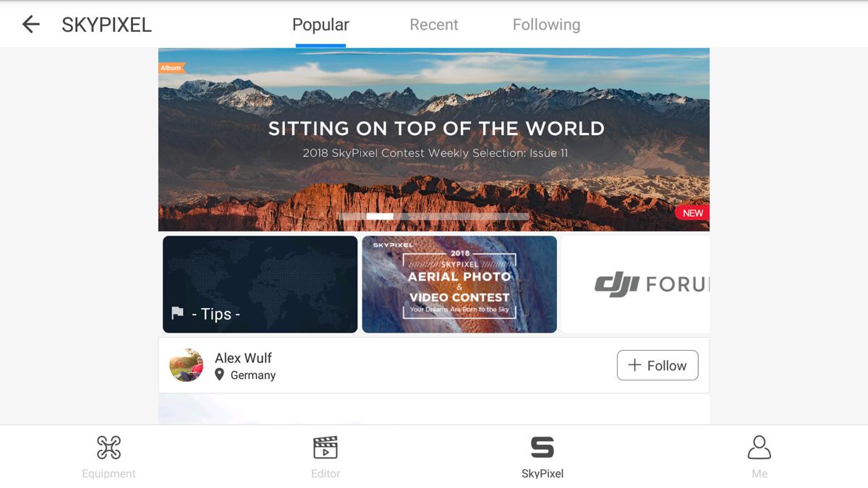Follow Alex Wulf with the Follow button
This screenshot has width=868, height=488.
click(658, 365)
